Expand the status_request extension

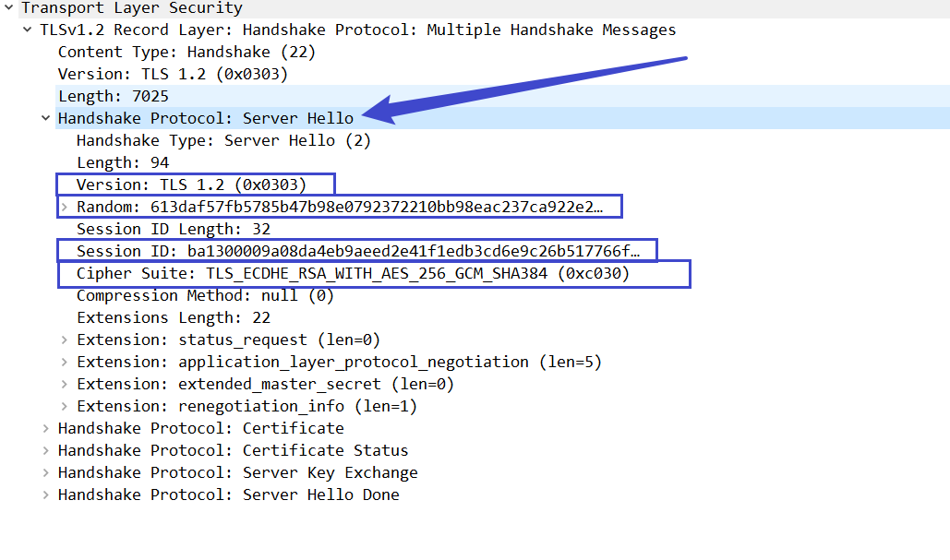coord(65,340)
